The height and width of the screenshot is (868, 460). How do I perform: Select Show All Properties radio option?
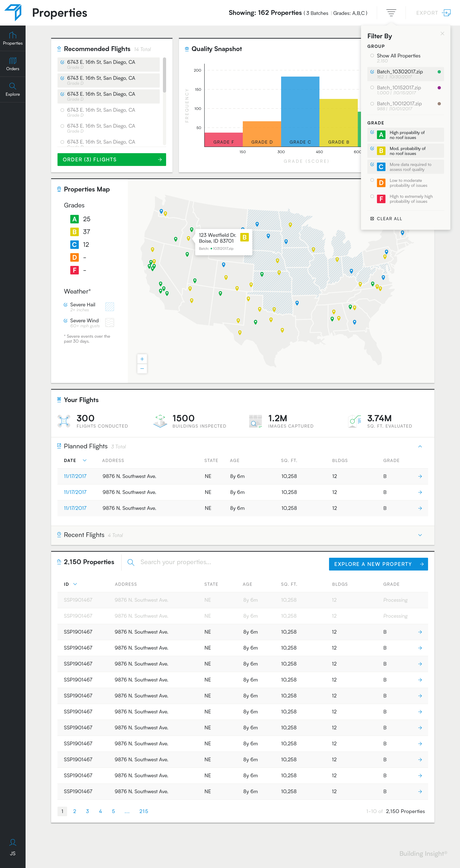372,56
